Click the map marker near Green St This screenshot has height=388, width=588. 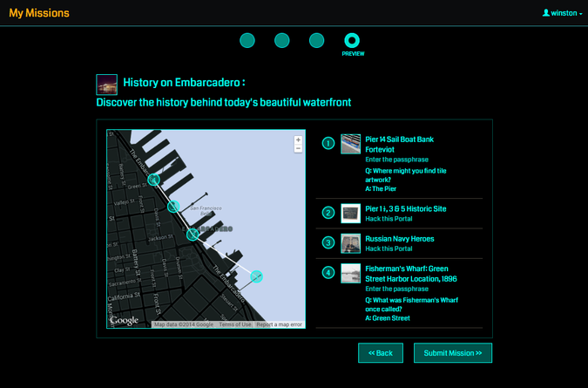pos(154,180)
